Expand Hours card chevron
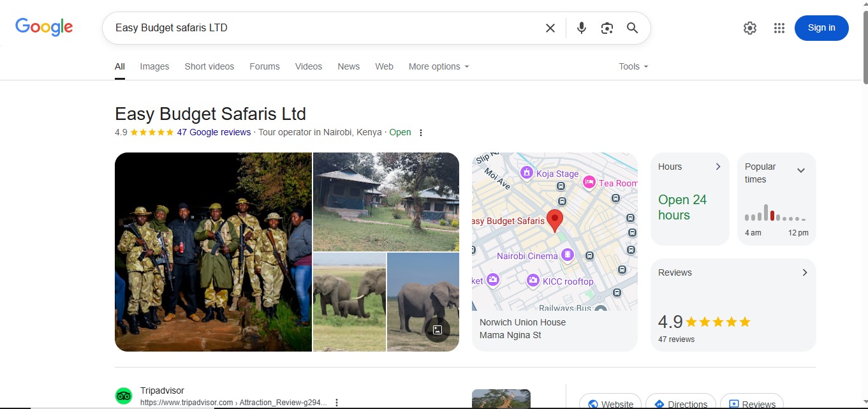This screenshot has height=409, width=868. [x=718, y=167]
